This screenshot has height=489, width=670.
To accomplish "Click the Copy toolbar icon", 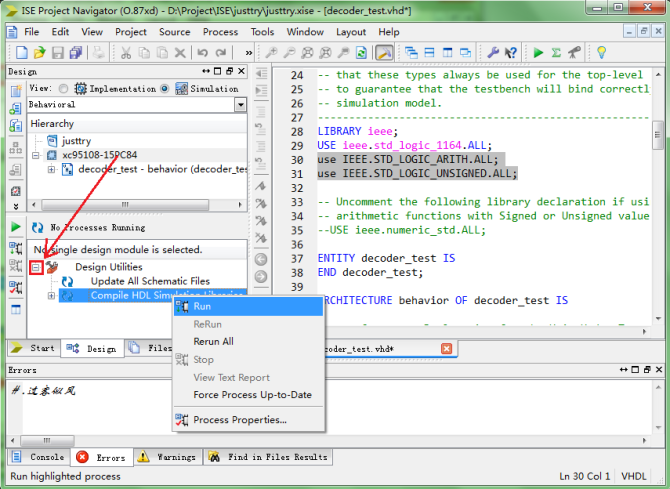I will tap(144, 53).
